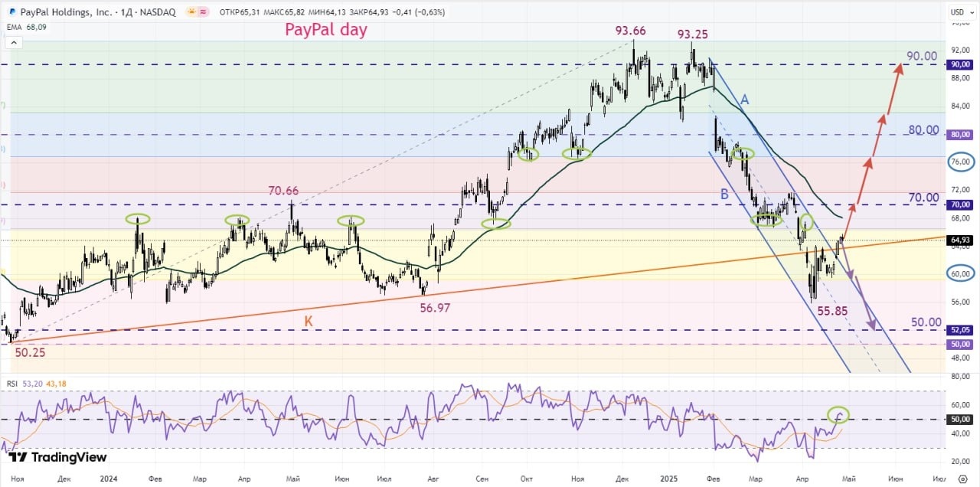Click the 93.66 peak price annotation
Image resolution: width=980 pixels, height=487 pixels.
630,31
